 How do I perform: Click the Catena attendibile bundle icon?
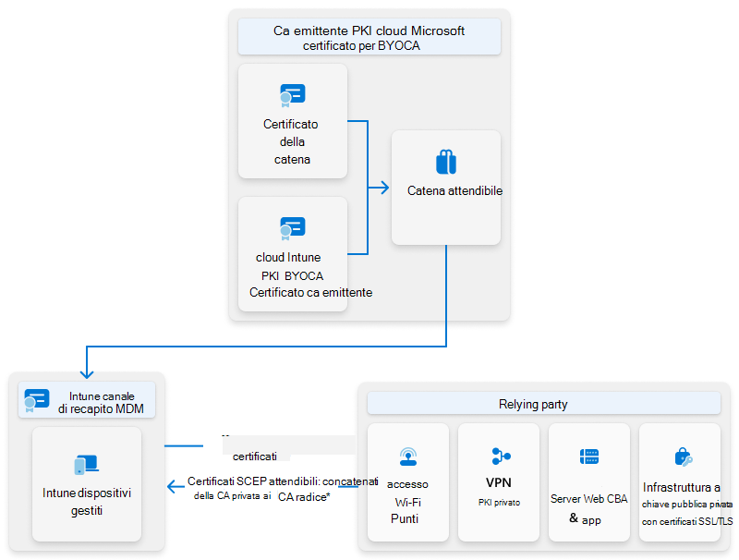point(446,162)
